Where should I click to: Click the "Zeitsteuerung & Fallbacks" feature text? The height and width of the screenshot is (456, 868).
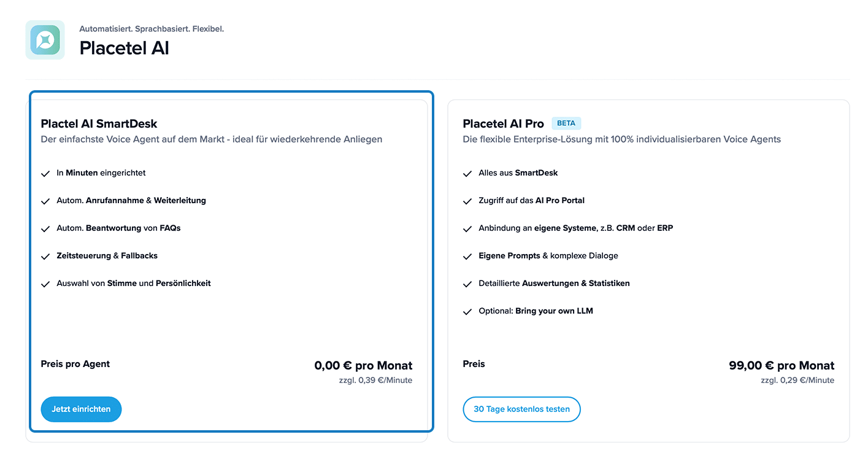click(x=107, y=256)
